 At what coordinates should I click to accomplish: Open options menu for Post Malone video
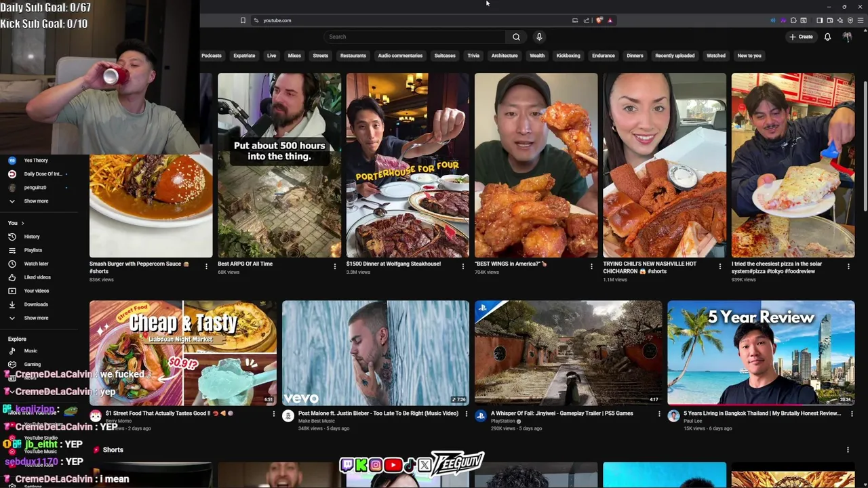pos(467,413)
